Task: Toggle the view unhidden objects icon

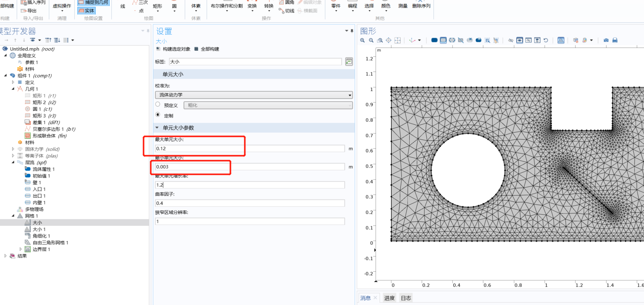Action: (520, 40)
